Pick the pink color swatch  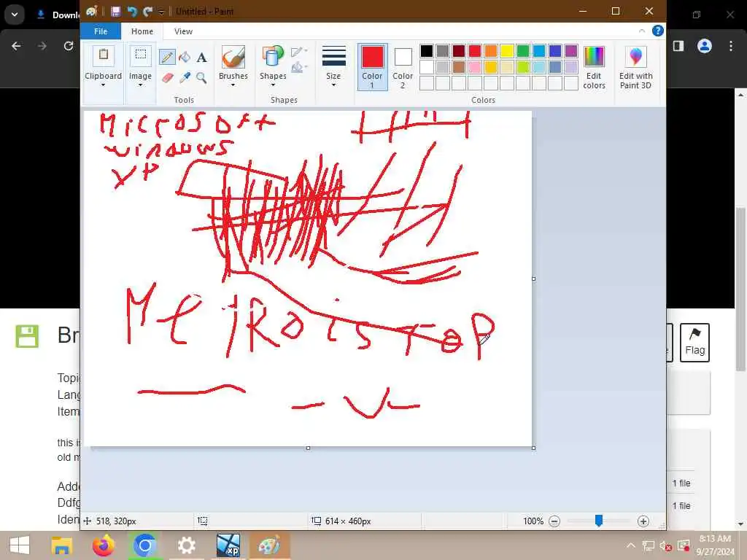474,67
